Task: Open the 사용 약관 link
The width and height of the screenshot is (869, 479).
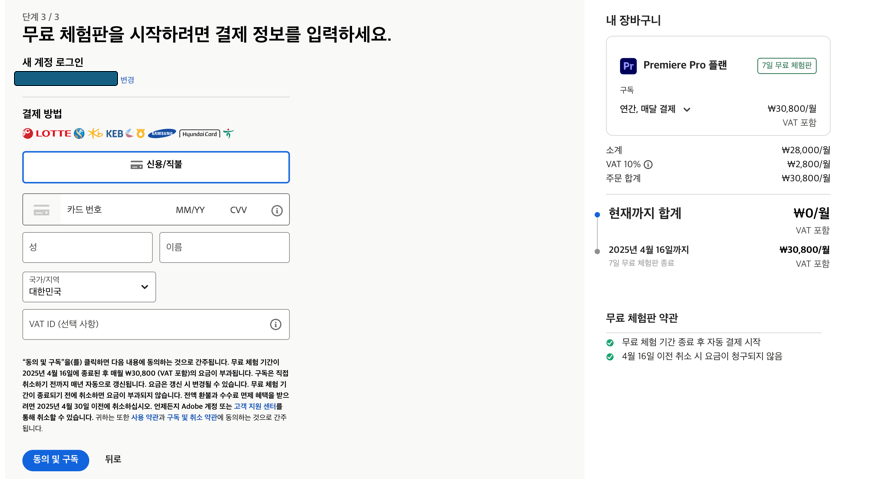Action: 145,417
